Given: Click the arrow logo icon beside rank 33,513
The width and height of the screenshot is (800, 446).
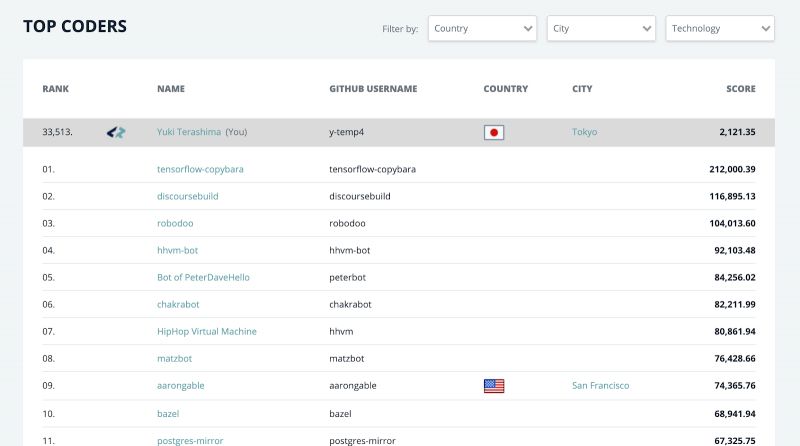Looking at the screenshot, I should tap(116, 133).
